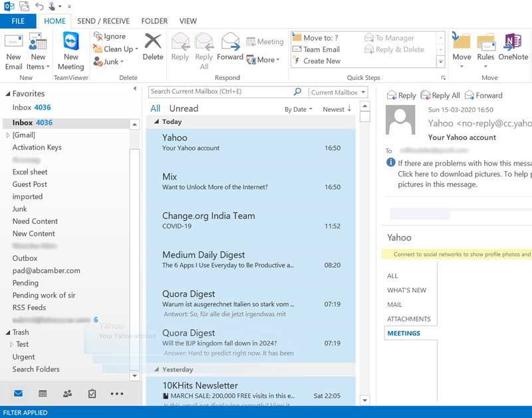Switch filter to show All messages

(155, 108)
